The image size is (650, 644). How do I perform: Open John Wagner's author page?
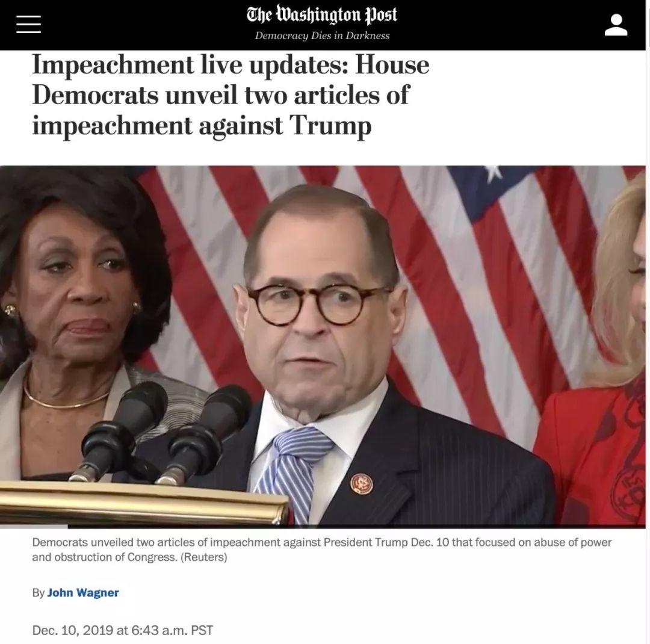83,593
